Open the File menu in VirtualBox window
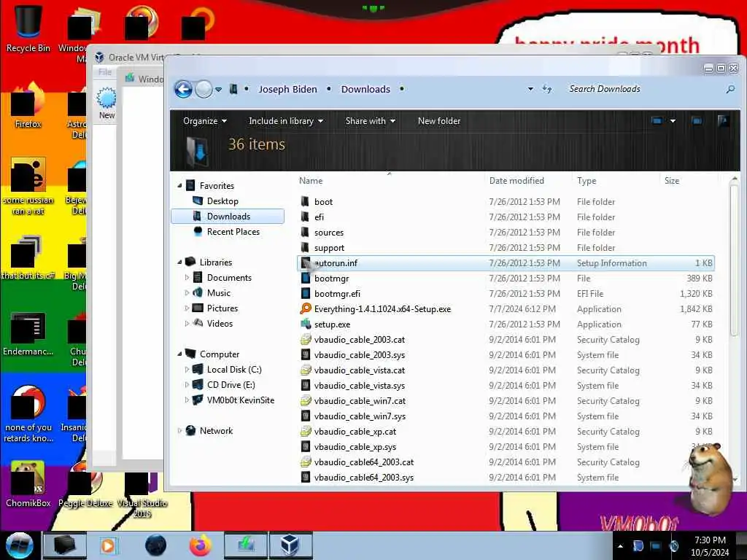 [x=105, y=72]
